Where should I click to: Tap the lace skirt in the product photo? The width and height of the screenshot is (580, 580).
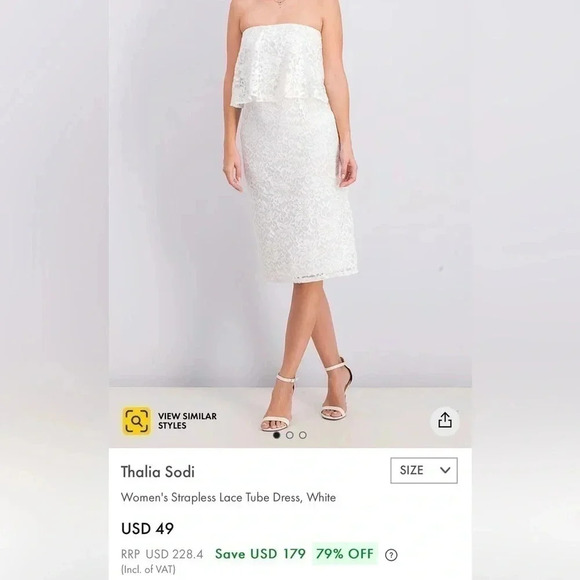click(x=298, y=192)
